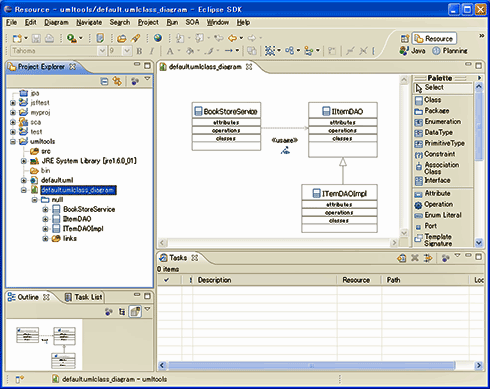
Task: Click the Description column header in Tasks
Action: click(265, 280)
